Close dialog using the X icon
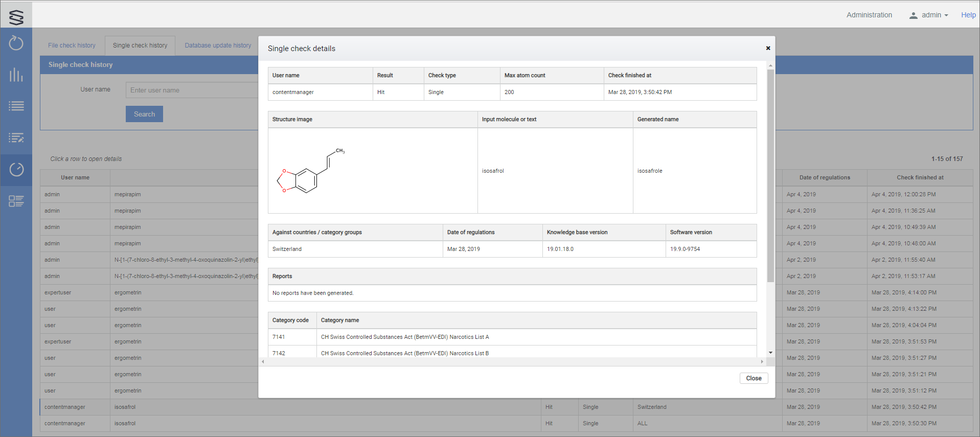 [768, 48]
